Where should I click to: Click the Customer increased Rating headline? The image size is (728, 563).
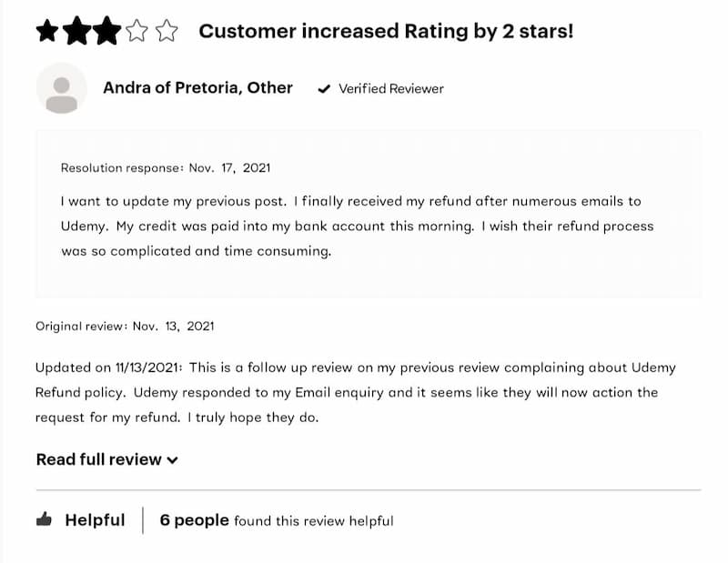coord(386,31)
